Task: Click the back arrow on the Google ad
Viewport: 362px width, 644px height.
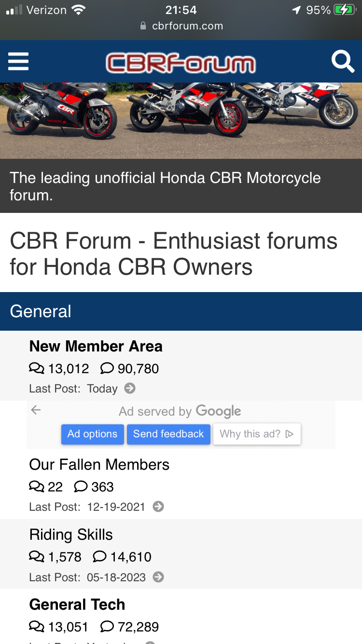Action: coord(36,410)
